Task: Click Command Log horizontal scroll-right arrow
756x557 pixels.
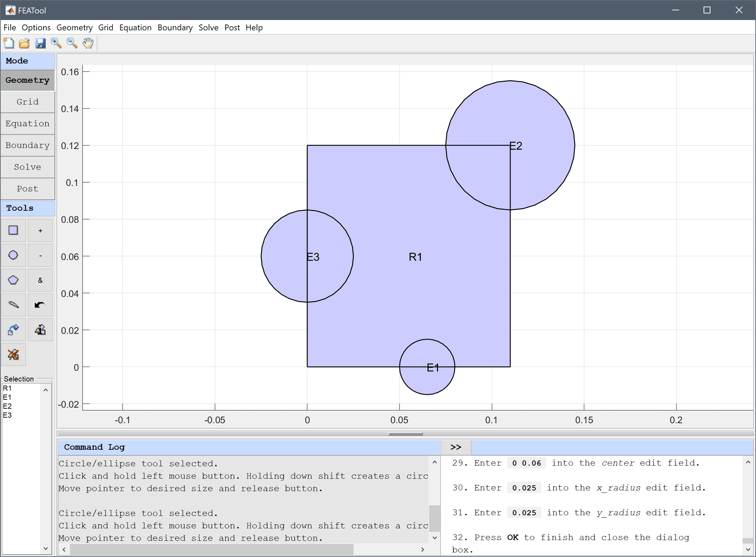Action: (x=422, y=549)
